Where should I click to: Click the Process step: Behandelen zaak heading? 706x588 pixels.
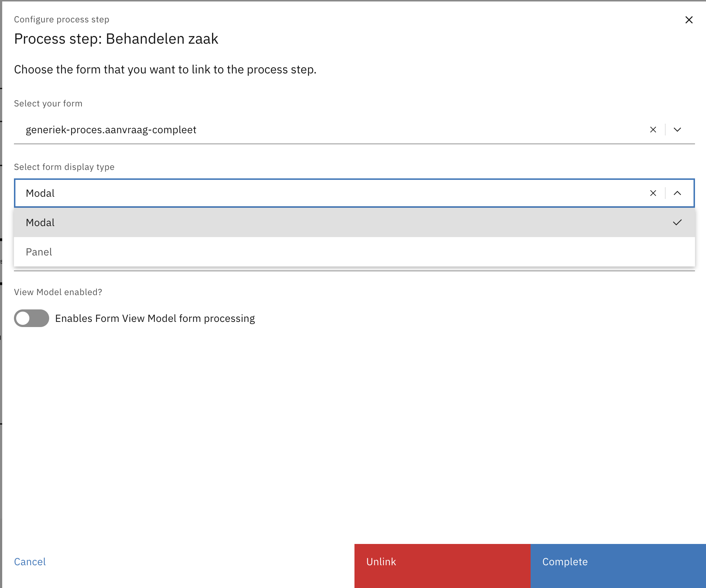coord(116,39)
